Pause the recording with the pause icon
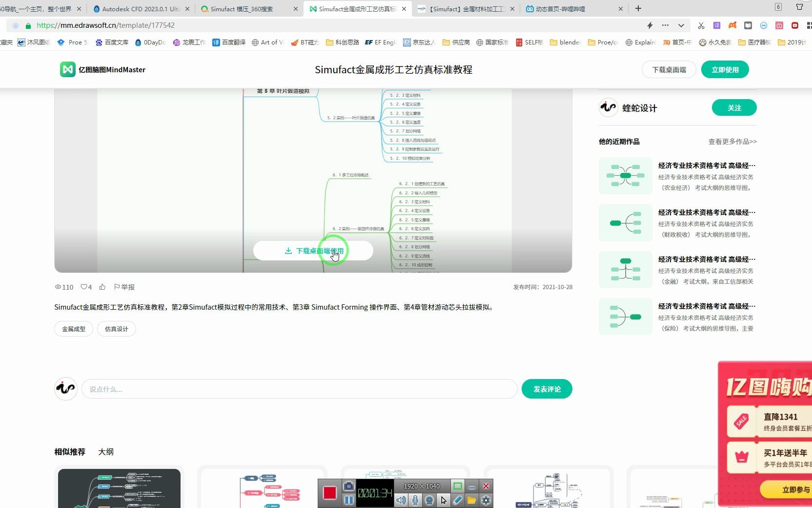 tap(348, 500)
